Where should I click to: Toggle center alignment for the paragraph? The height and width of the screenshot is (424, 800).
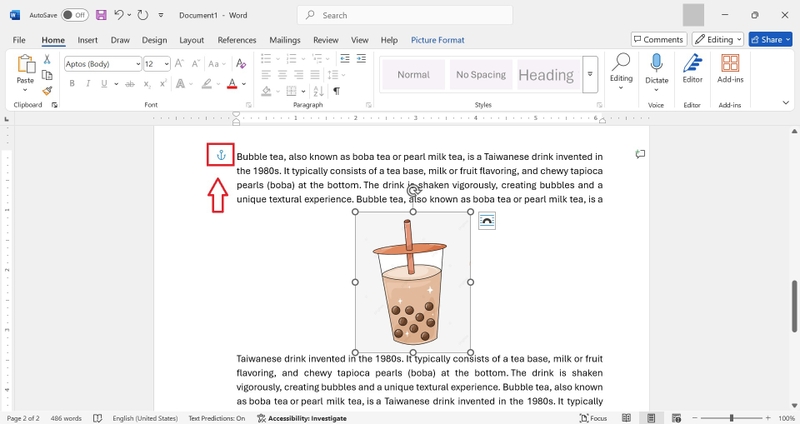pos(282,75)
